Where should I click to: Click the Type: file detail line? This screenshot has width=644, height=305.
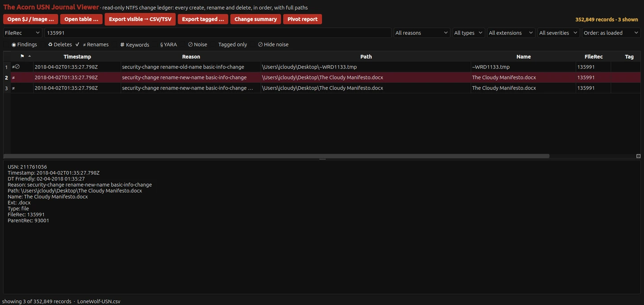(18, 209)
